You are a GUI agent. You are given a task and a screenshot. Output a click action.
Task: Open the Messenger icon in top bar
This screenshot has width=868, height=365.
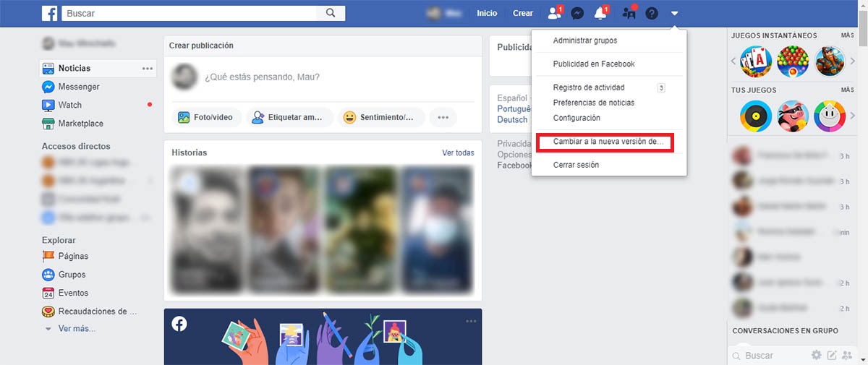pos(577,13)
